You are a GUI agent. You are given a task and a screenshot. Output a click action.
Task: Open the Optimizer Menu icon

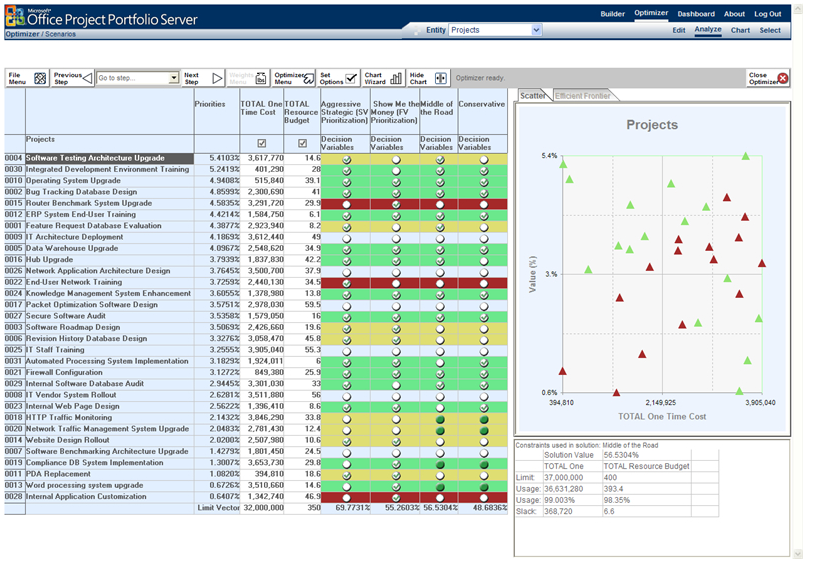310,79
